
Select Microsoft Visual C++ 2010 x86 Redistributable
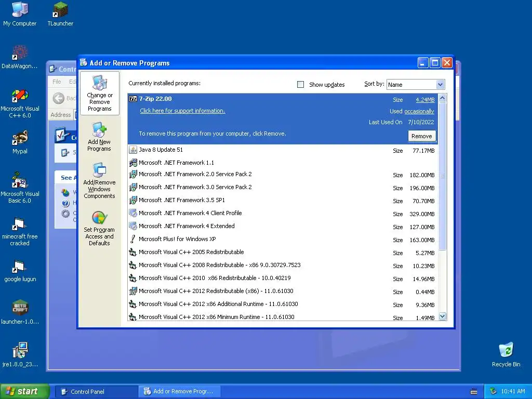[x=283, y=278]
